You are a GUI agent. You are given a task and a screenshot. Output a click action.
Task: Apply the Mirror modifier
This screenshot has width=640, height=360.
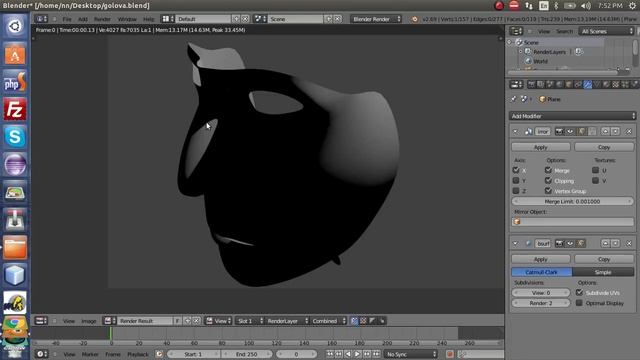pos(540,147)
